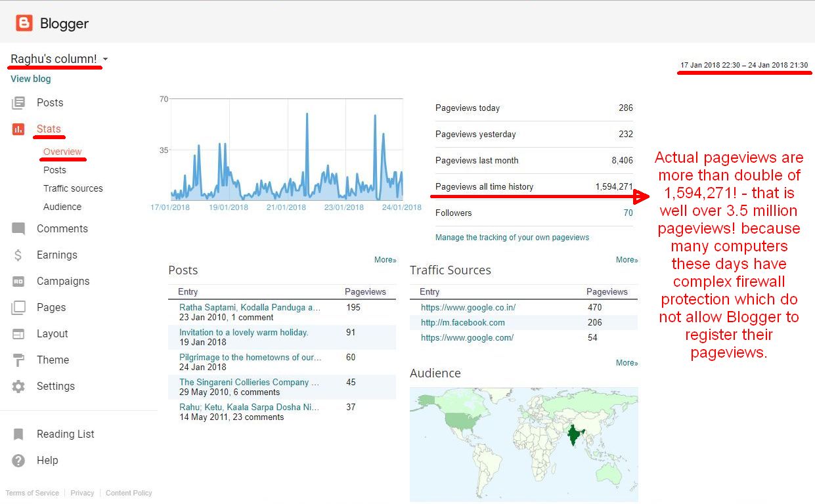Click the date range 17 Jan 2018 text
815x504 pixels.
coord(744,65)
